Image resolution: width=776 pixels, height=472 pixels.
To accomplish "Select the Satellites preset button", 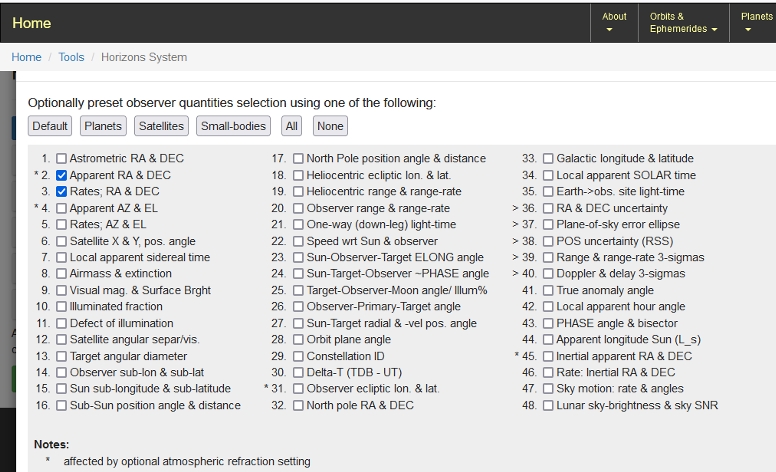I will [161, 126].
